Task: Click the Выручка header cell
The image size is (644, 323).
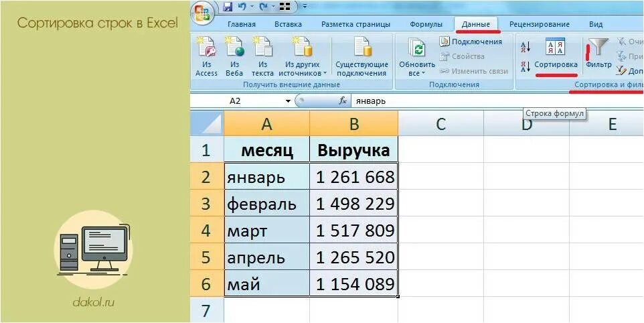Action: (x=354, y=149)
